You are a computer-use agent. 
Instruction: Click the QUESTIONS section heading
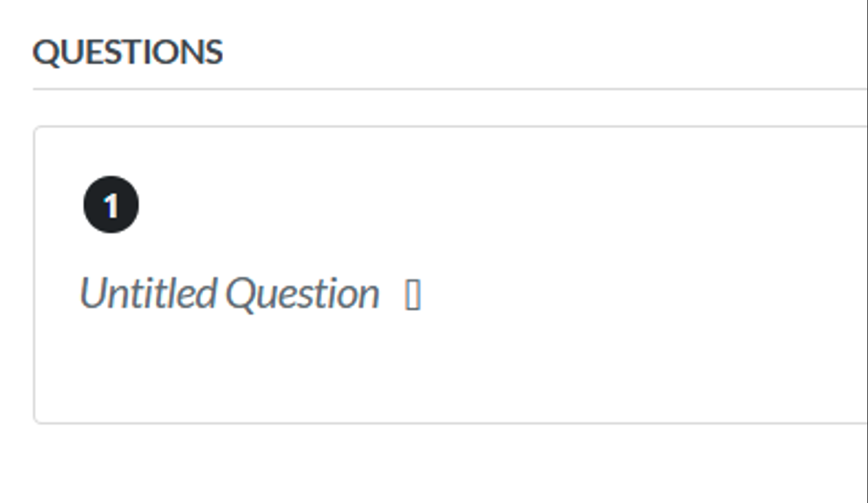pos(128,52)
